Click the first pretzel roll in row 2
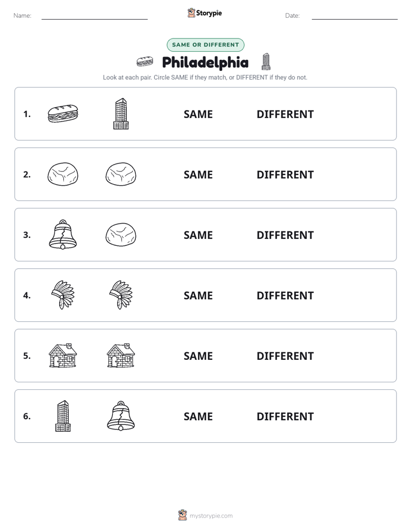 coord(63,174)
